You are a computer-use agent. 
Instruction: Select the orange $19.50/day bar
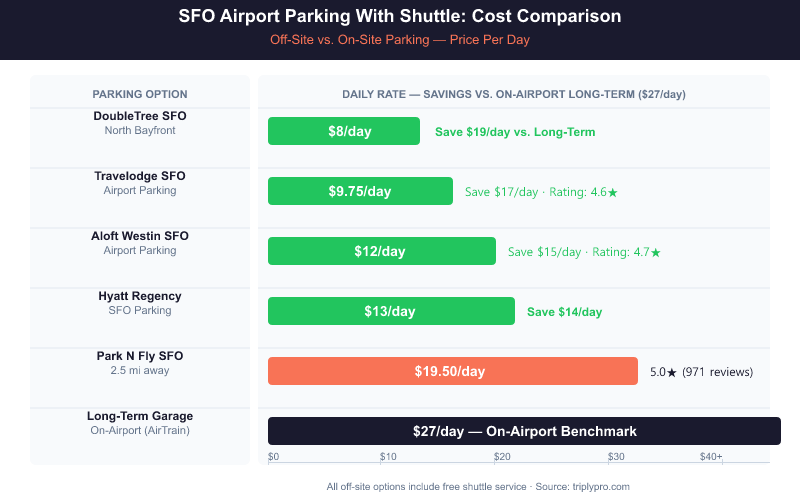coord(452,371)
